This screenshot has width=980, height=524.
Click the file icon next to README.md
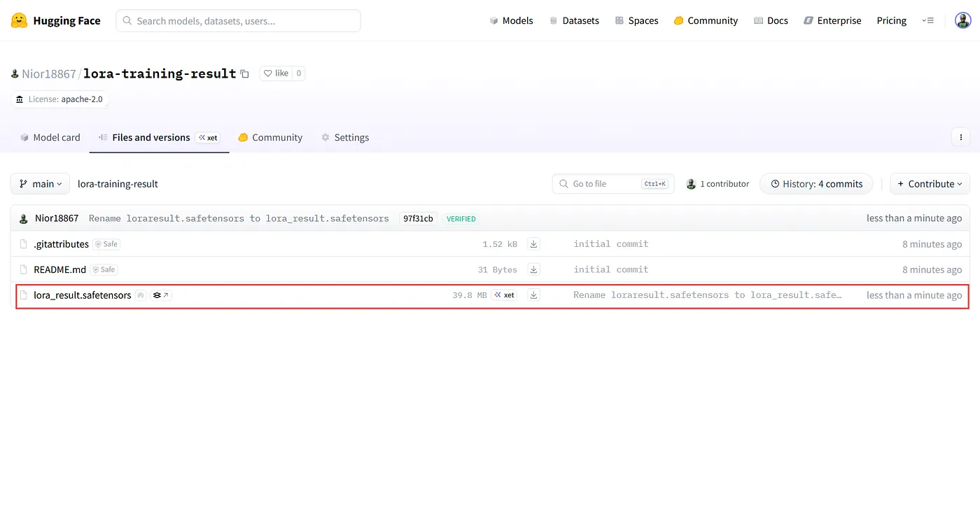(24, 269)
